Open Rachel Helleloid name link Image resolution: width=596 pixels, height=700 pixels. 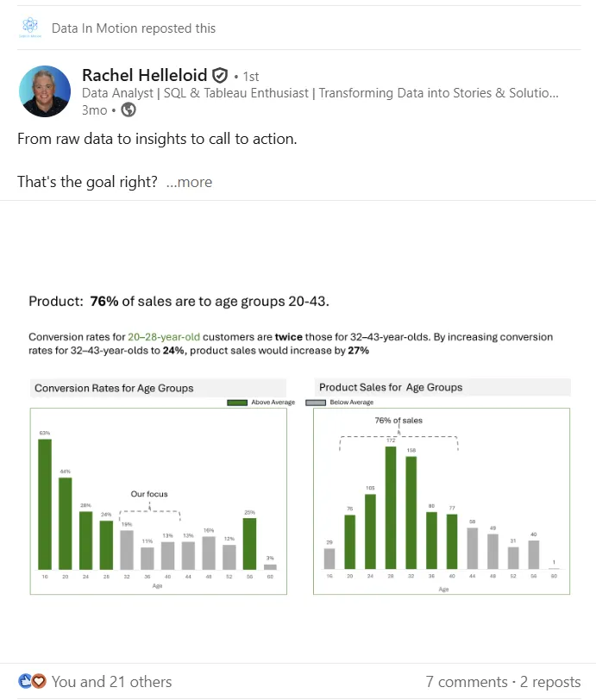pos(145,76)
